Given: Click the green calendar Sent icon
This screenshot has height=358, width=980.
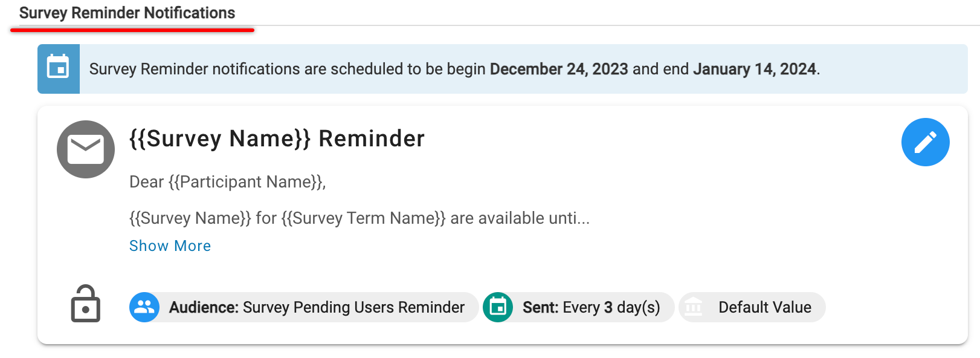Looking at the screenshot, I should pyautogui.click(x=498, y=307).
